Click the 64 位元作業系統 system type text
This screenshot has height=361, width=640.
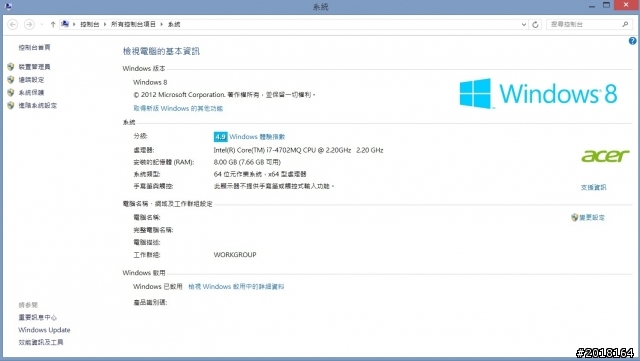click(260, 174)
